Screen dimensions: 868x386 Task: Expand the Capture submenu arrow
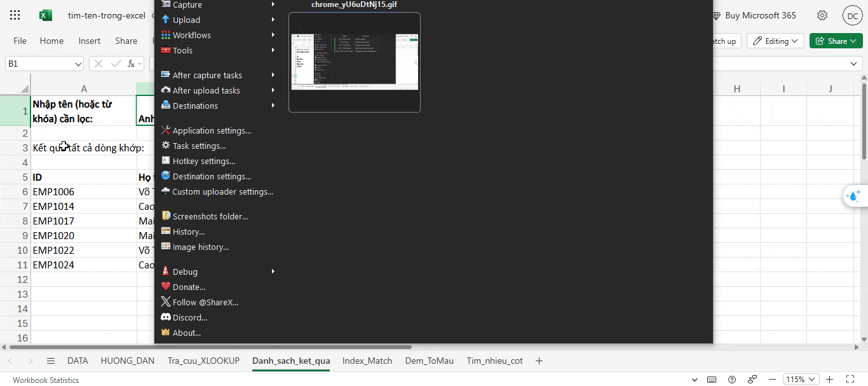273,4
